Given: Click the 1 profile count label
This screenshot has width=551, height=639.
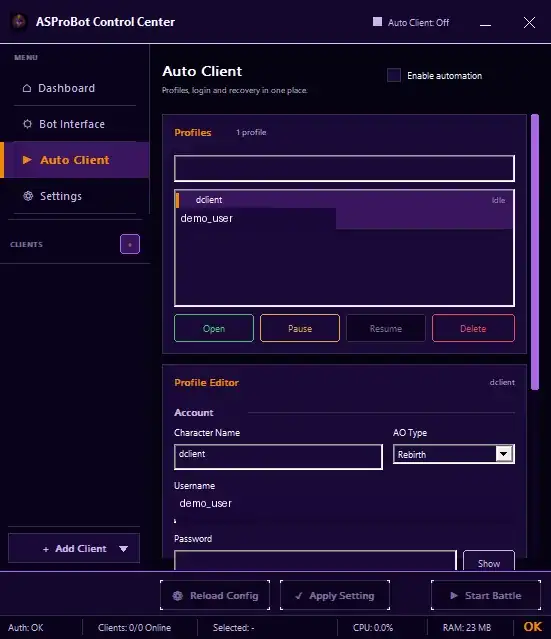Looking at the screenshot, I should coord(251,132).
